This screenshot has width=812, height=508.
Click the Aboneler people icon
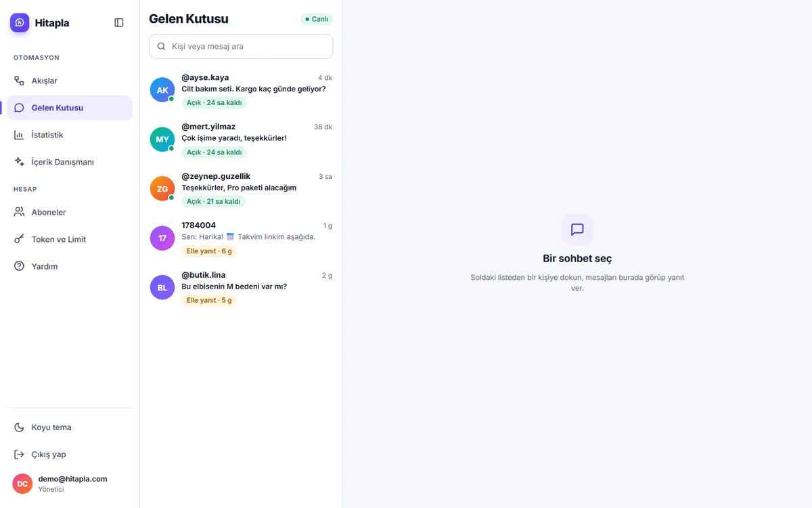(20, 212)
